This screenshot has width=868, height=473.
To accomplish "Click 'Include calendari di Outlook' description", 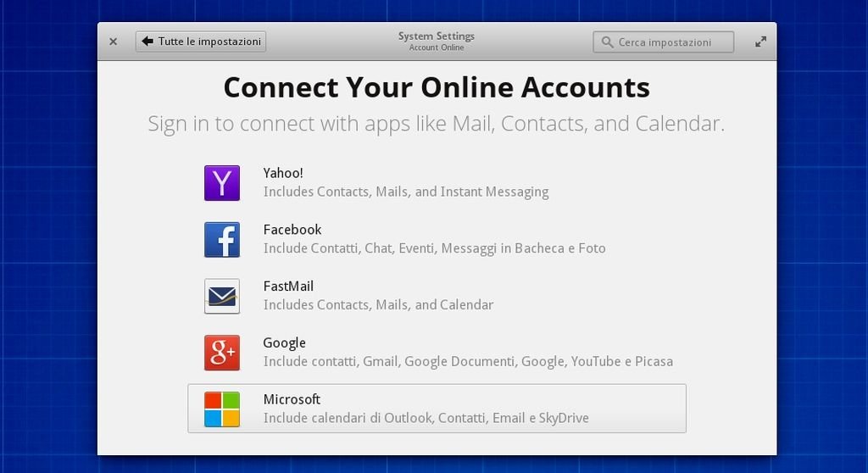I will 426,418.
